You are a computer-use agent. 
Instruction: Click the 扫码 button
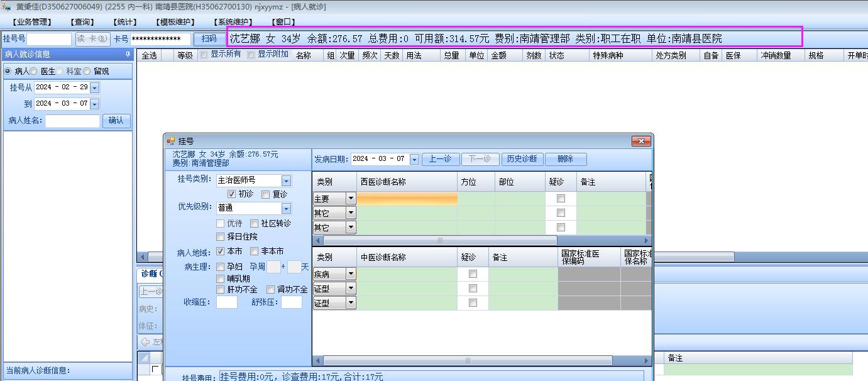point(209,39)
